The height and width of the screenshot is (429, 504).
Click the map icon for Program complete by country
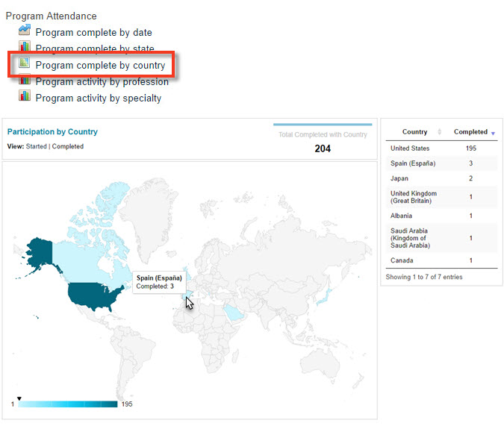click(25, 63)
